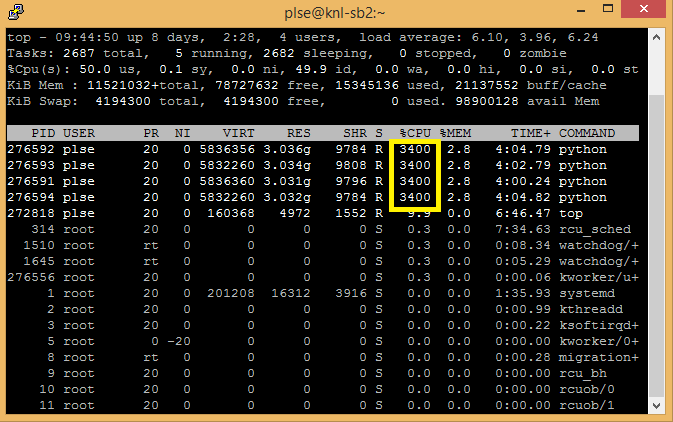
Task: Click PID 1510 watchdog row
Action: [x=323, y=246]
